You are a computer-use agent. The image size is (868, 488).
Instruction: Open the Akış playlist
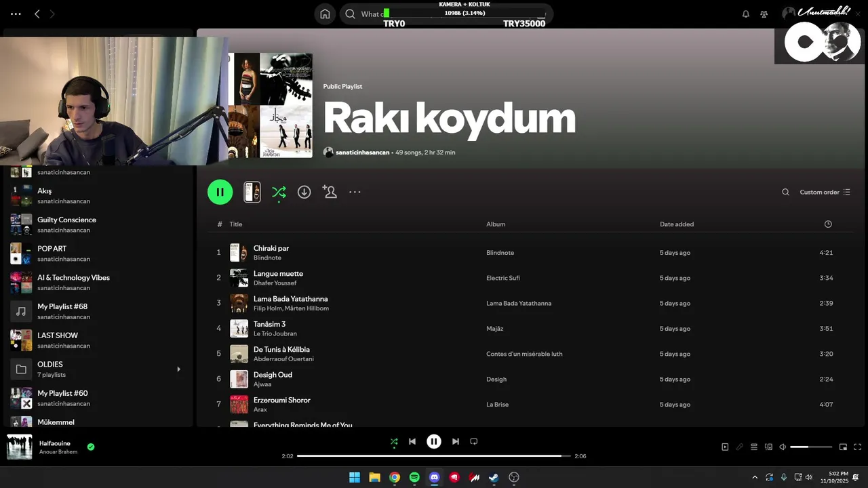(98, 196)
